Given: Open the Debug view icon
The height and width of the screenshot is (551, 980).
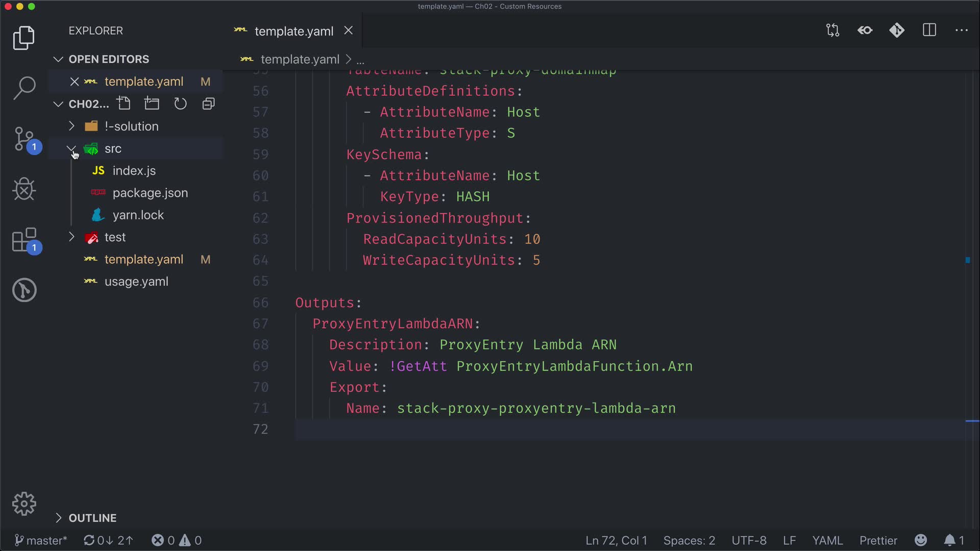Looking at the screenshot, I should (24, 189).
